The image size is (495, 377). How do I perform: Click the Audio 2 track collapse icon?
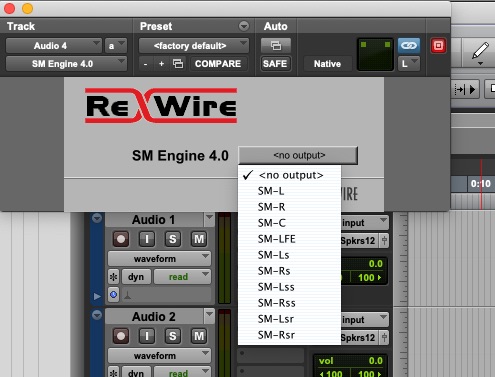pos(97,315)
